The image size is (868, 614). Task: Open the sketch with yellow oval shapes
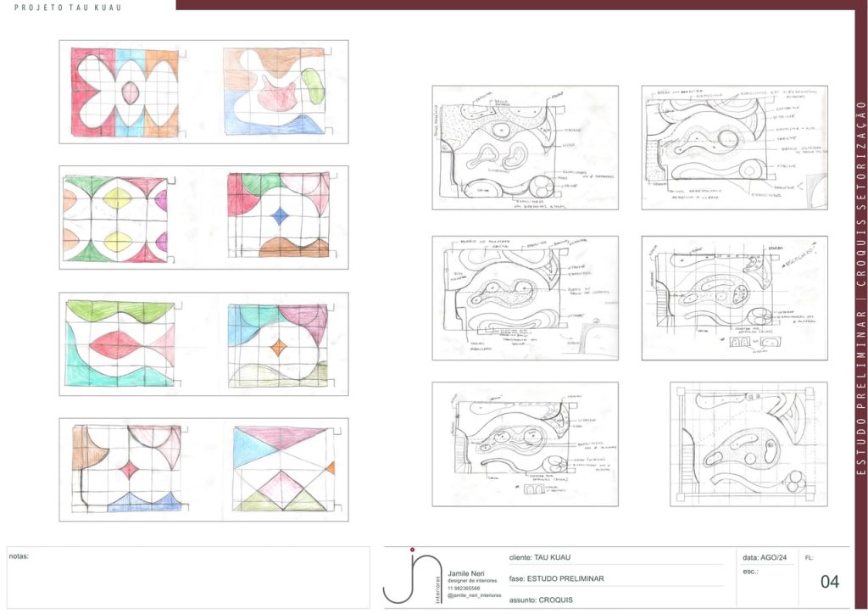click(115, 217)
